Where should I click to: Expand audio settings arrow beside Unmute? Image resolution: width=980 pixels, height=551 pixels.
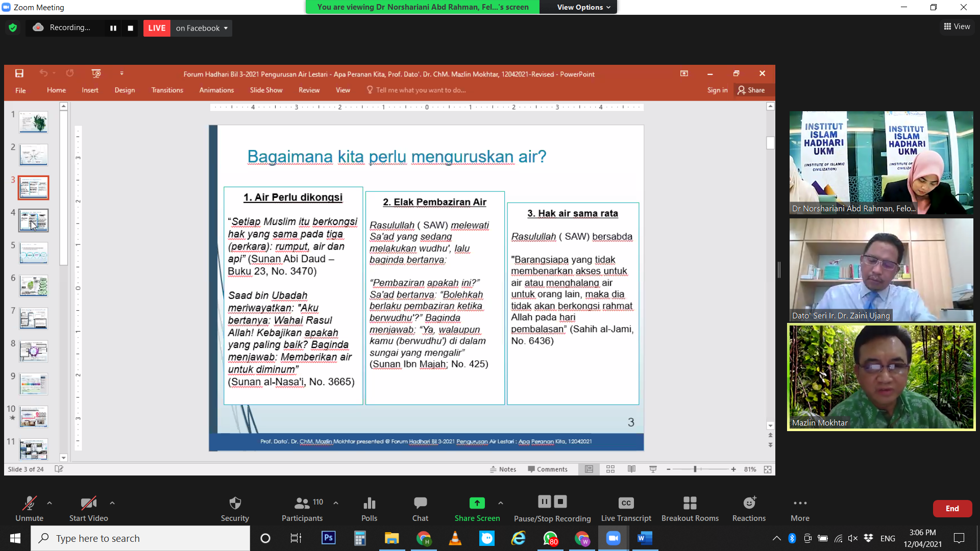[50, 503]
